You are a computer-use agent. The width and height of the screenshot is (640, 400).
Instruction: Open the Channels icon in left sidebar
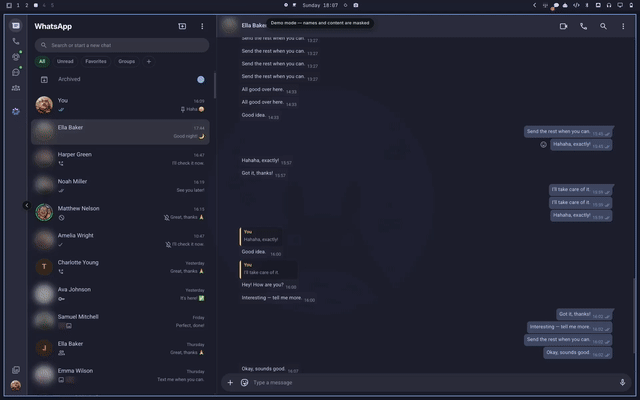16,72
